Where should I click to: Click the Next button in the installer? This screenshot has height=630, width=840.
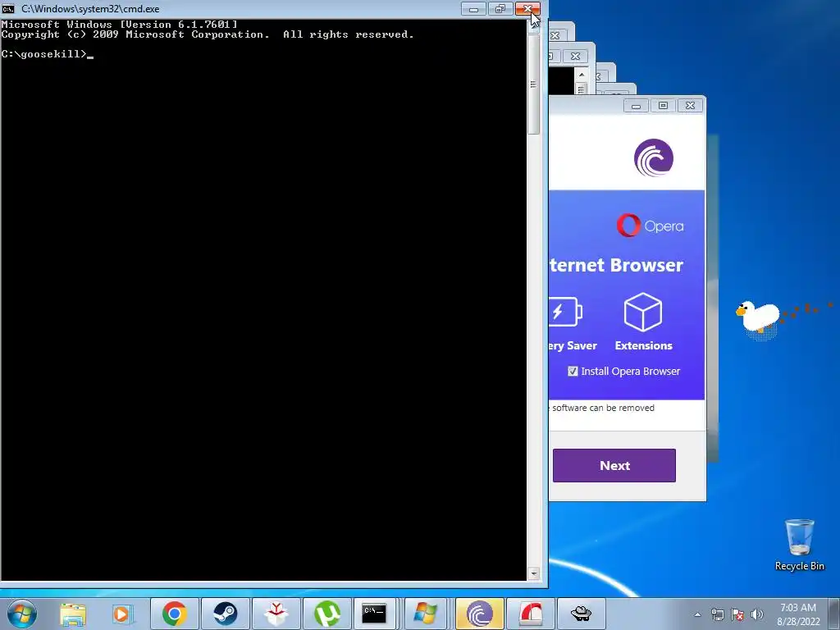[614, 466]
